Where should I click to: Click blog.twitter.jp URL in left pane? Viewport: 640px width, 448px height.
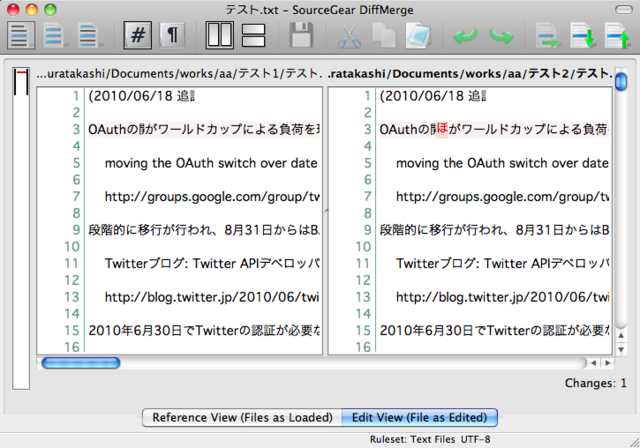click(212, 297)
